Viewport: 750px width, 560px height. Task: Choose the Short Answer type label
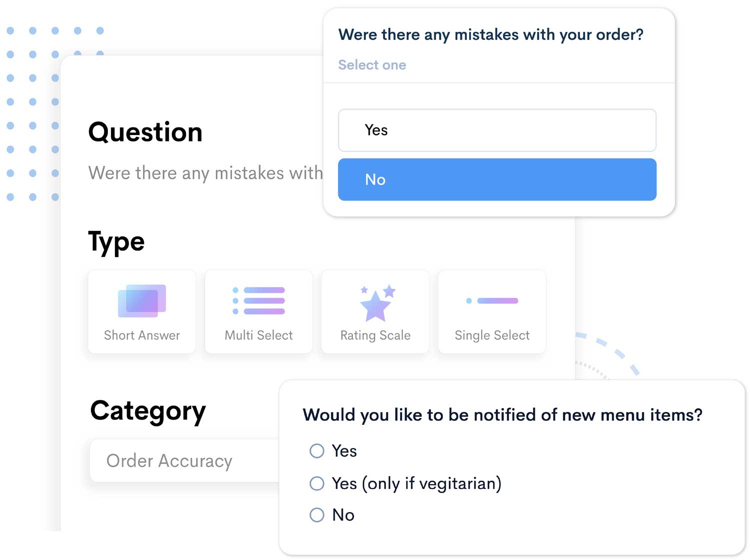[x=142, y=335]
